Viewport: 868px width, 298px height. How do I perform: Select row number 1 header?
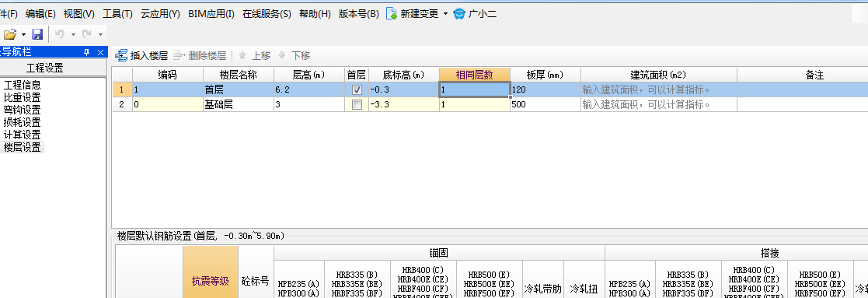[122, 89]
